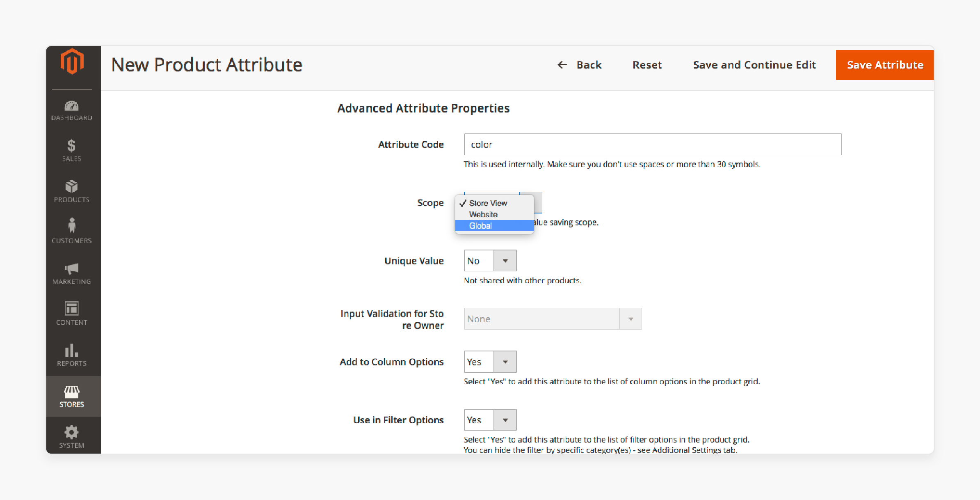Image resolution: width=980 pixels, height=500 pixels.
Task: Click the Add to Column Options label
Action: coord(391,362)
